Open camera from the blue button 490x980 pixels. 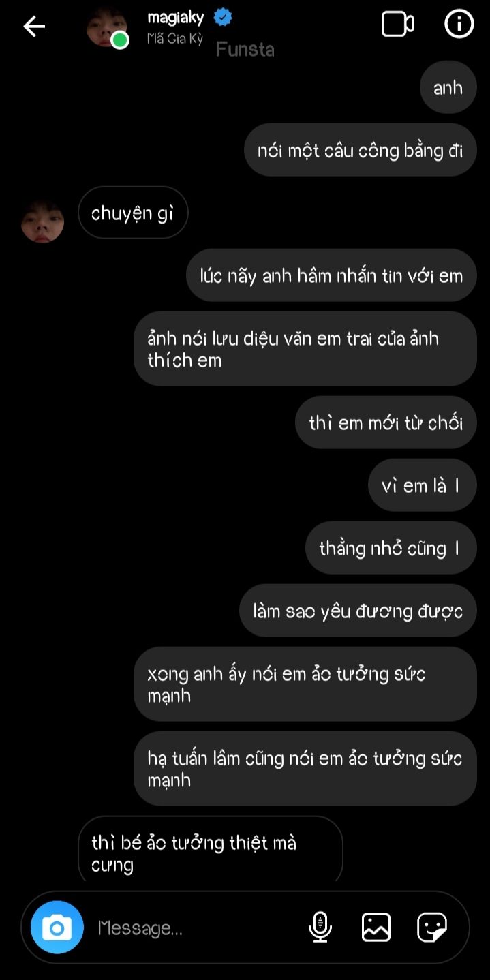click(x=57, y=927)
